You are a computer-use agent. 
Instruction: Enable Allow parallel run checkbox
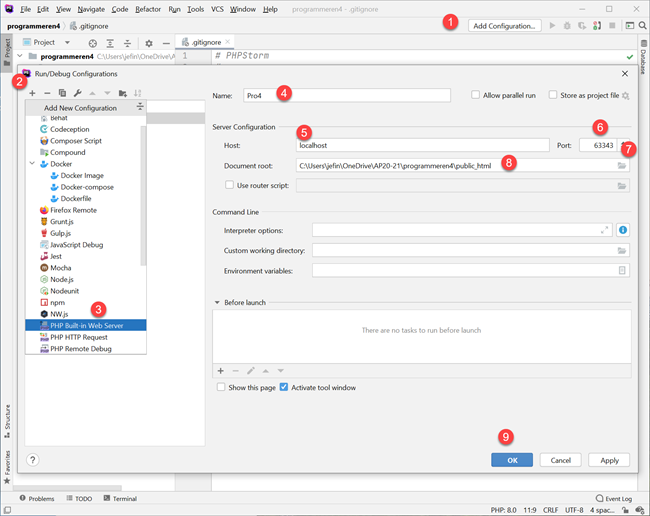[475, 95]
